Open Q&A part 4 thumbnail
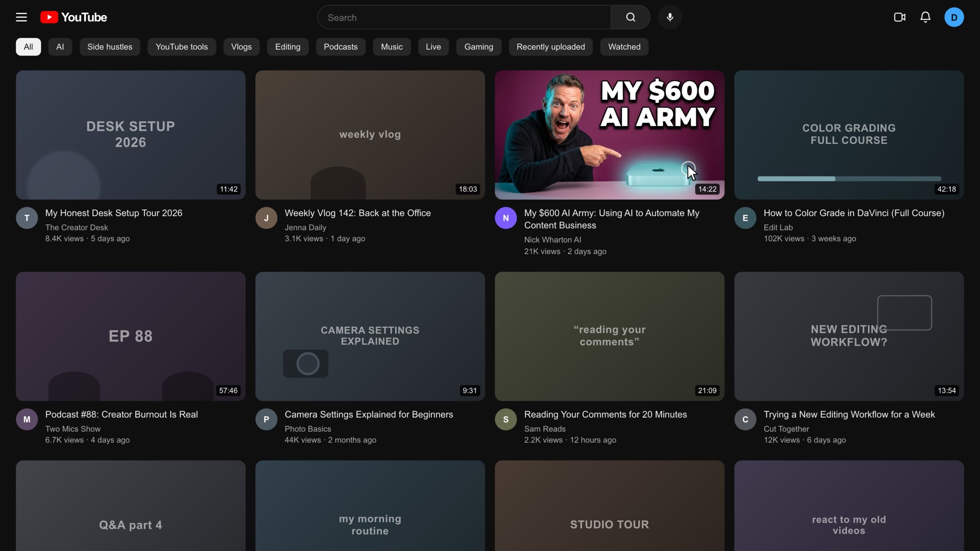The width and height of the screenshot is (980, 551). [x=131, y=506]
